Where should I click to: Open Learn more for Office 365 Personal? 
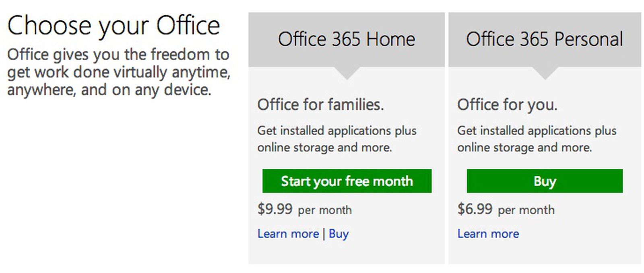point(488,234)
